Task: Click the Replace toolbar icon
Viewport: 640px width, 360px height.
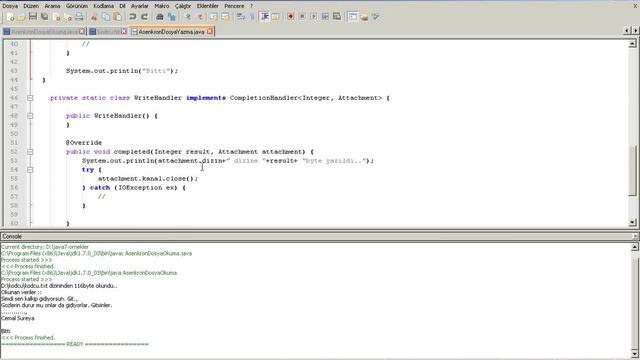Action: pyautogui.click(x=171, y=17)
